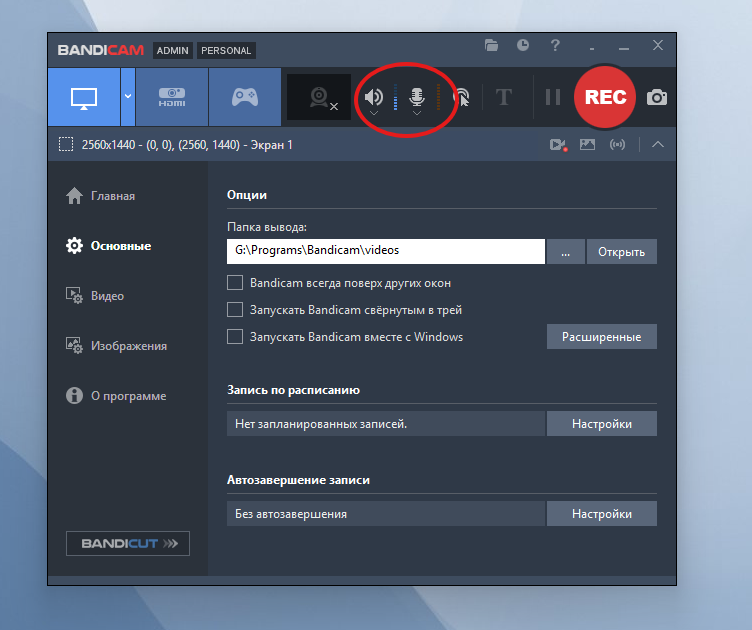The height and width of the screenshot is (630, 752).
Task: Select screen recording mode
Action: click(84, 97)
